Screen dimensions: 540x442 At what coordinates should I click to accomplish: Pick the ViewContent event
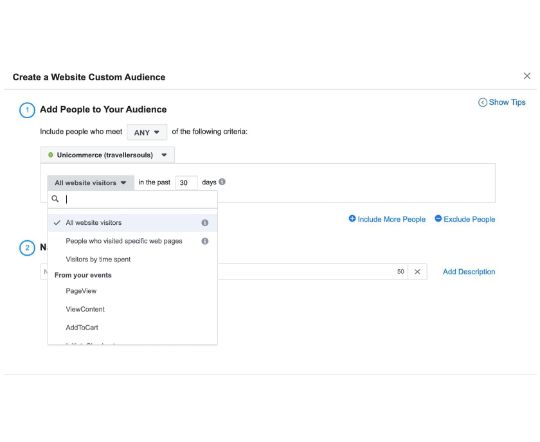132,309
